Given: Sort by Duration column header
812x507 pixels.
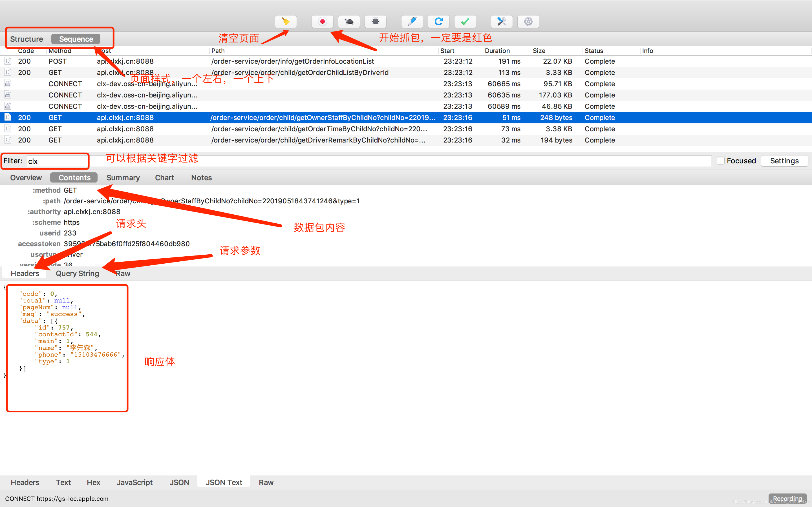Looking at the screenshot, I should click(x=497, y=51).
